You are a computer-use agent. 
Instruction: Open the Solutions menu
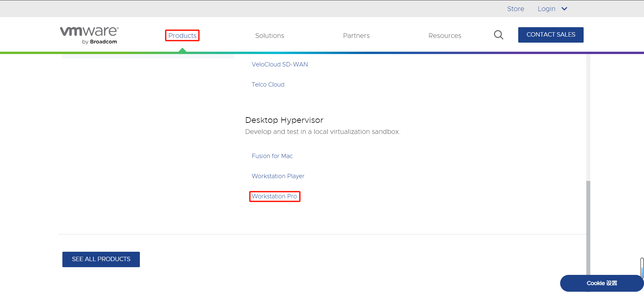270,36
